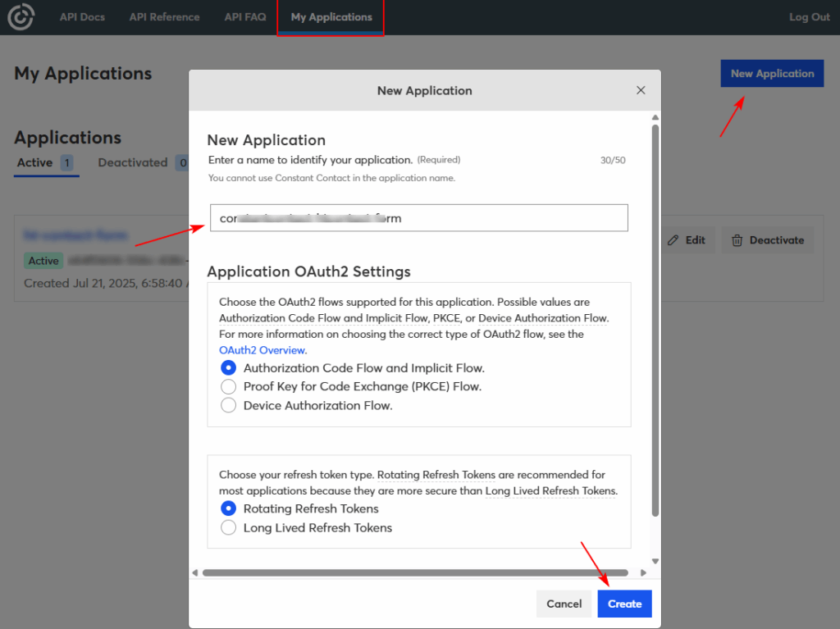The width and height of the screenshot is (840, 629).
Task: Go to API Reference page
Action: point(164,17)
